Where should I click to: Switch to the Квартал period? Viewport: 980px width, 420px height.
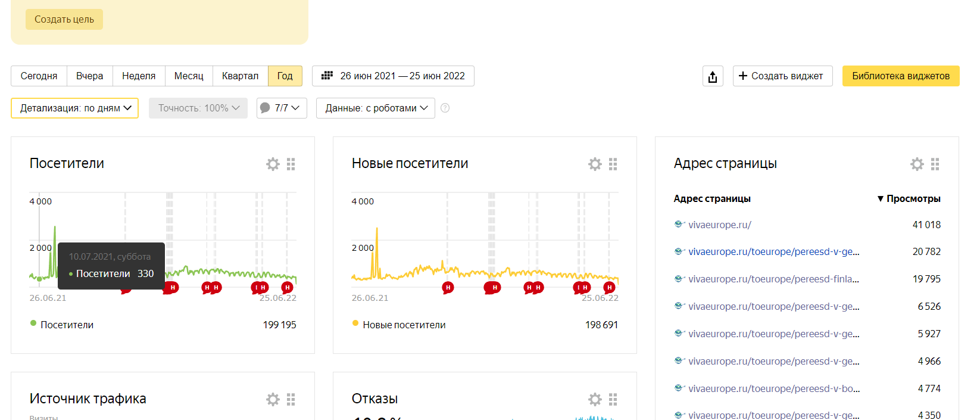(241, 76)
